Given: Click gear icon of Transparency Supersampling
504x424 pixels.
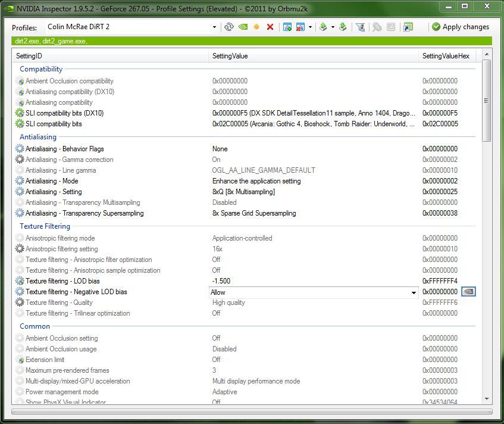Looking at the screenshot, I should [20, 213].
